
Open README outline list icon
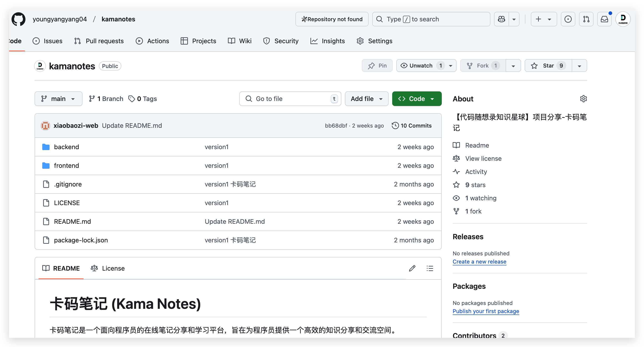tap(430, 268)
